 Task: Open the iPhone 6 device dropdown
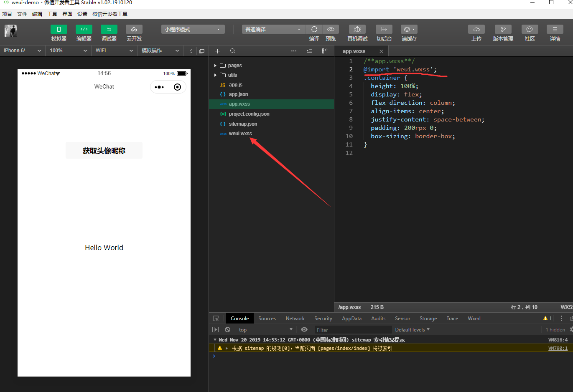(23, 51)
